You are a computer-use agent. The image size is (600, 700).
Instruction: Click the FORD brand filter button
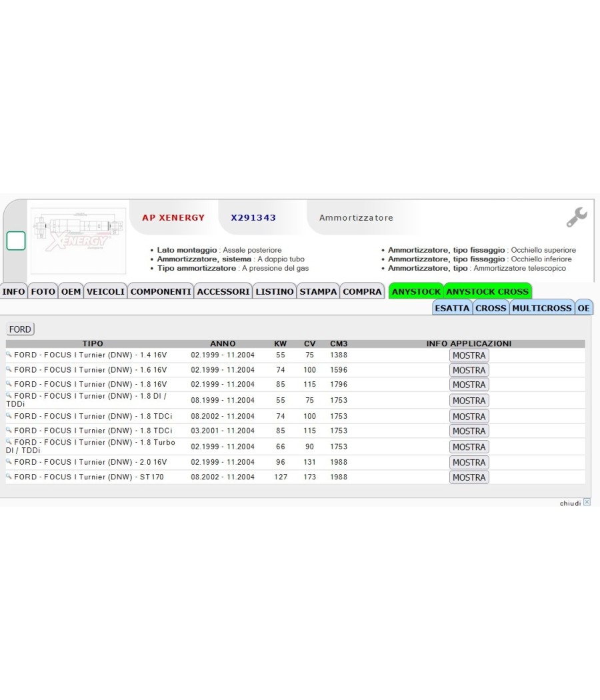(20, 329)
